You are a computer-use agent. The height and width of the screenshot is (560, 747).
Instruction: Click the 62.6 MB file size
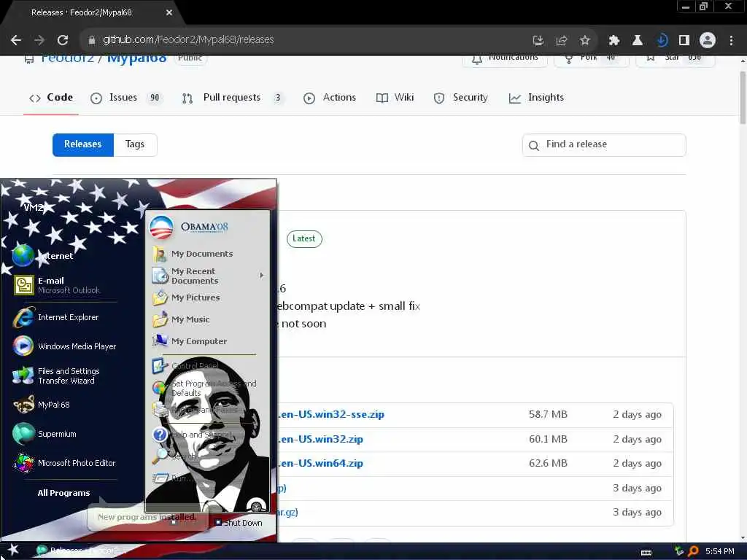[548, 463]
